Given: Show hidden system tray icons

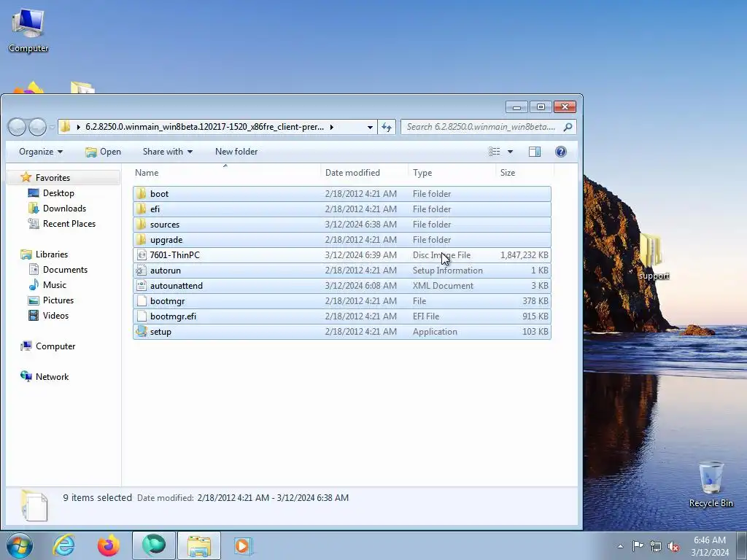Looking at the screenshot, I should (620, 546).
